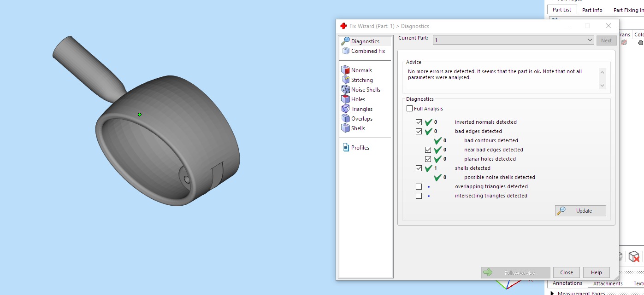Open Help for the Fix Wizard
The image size is (644, 295).
coord(596,272)
